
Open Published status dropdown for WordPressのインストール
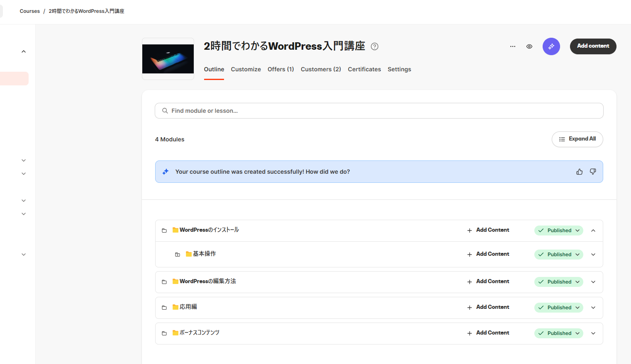pyautogui.click(x=559, y=231)
